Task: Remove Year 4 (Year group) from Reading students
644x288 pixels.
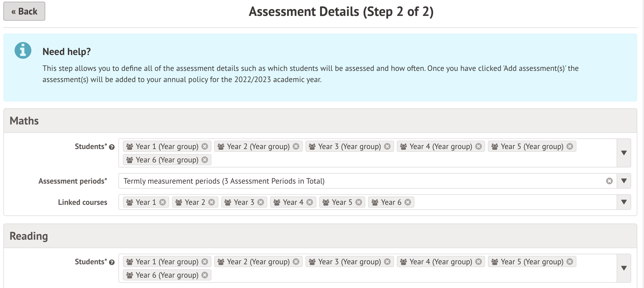Action: click(479, 262)
